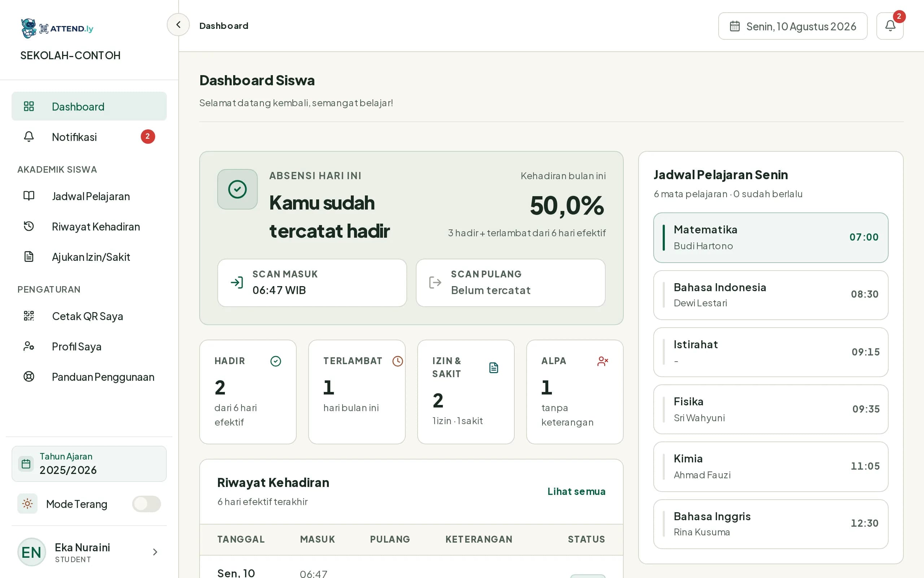Screen dimensions: 924x578
Task: Click the QR code icon for Cetak QR Saya
Action: [x=29, y=316]
